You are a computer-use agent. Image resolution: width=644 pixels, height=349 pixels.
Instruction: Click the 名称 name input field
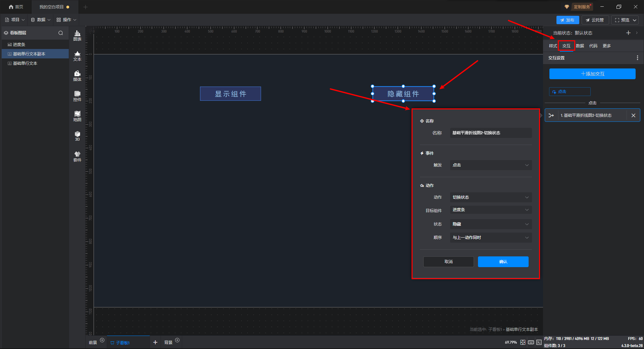coord(490,133)
